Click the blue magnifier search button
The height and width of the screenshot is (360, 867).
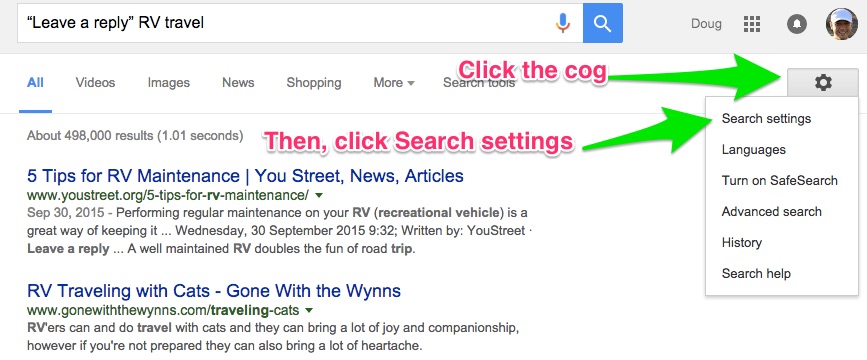pos(603,23)
